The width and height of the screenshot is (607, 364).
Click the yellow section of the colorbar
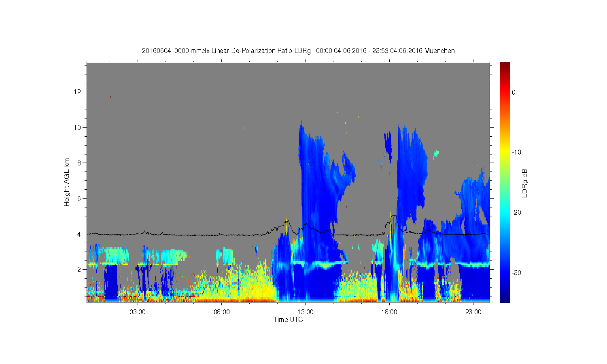click(x=505, y=152)
